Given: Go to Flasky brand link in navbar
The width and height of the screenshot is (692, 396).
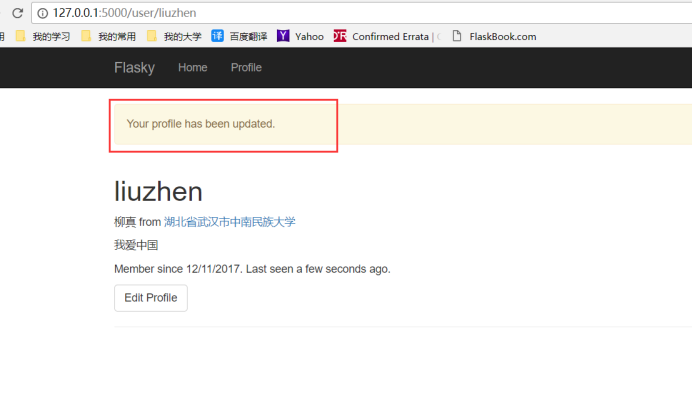Looking at the screenshot, I should (134, 68).
